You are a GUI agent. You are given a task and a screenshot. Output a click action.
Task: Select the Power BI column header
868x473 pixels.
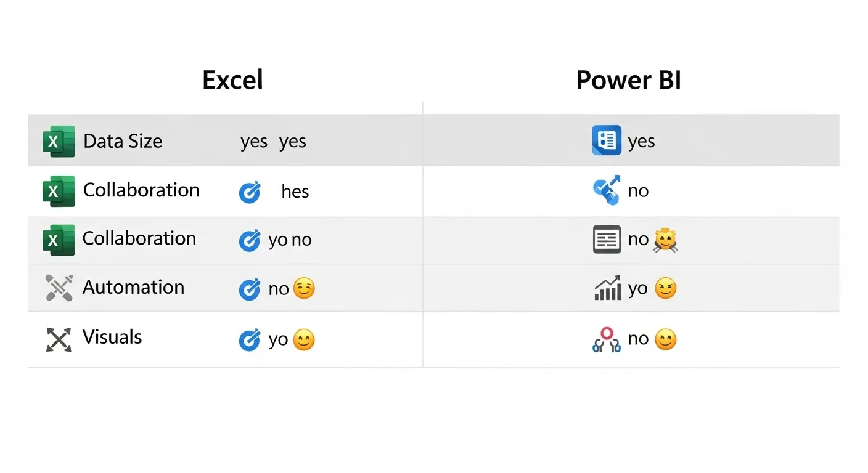[x=628, y=80]
